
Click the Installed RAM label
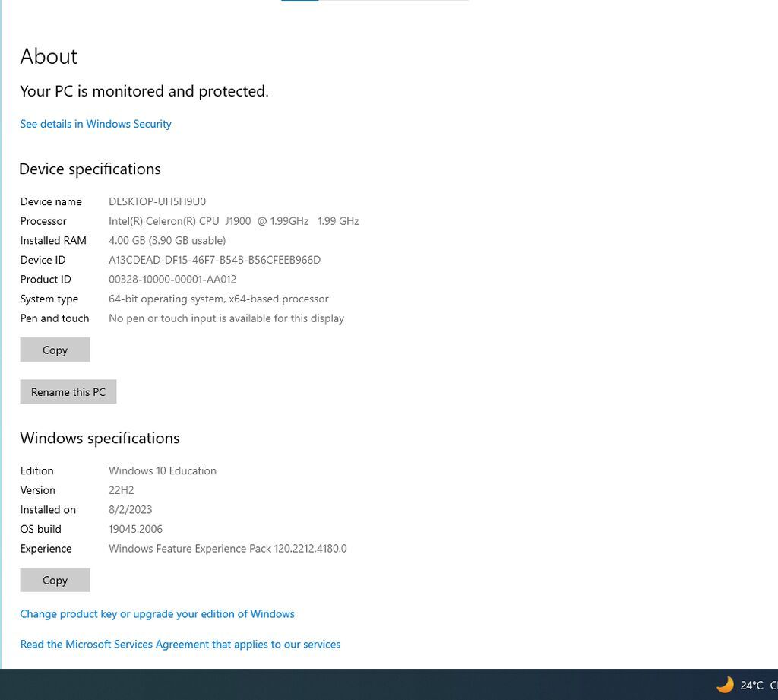click(x=53, y=240)
